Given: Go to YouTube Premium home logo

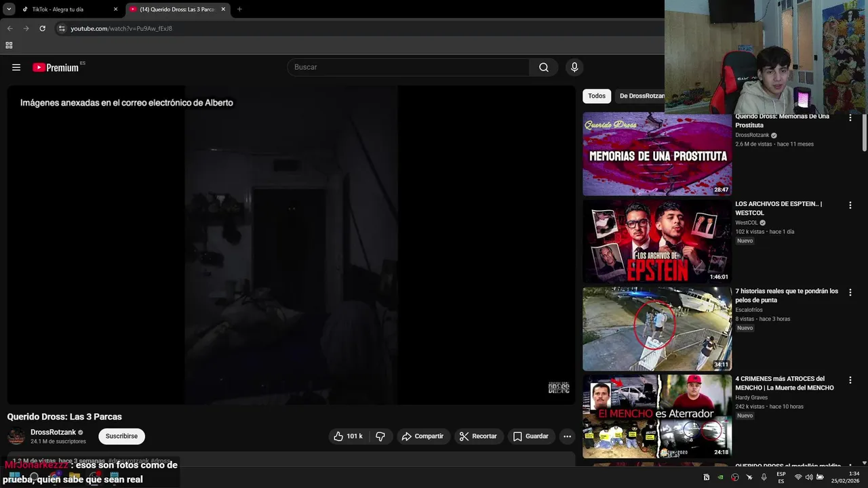Looking at the screenshot, I should point(56,67).
